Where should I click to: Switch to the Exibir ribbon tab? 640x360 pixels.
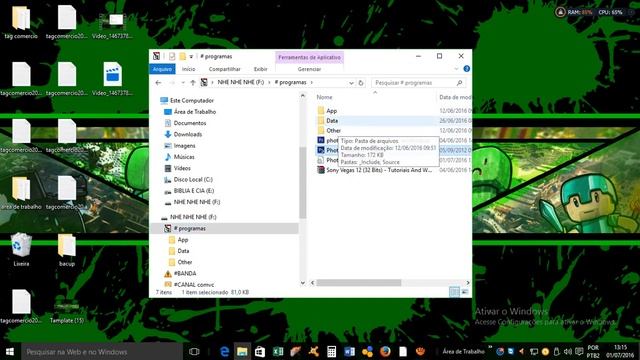point(260,69)
